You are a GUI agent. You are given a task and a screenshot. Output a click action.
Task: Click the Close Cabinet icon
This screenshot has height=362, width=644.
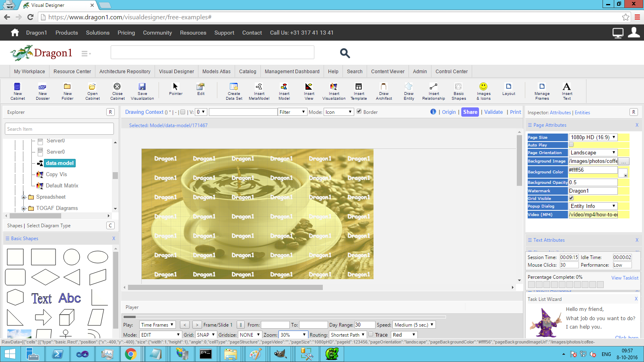point(117,91)
